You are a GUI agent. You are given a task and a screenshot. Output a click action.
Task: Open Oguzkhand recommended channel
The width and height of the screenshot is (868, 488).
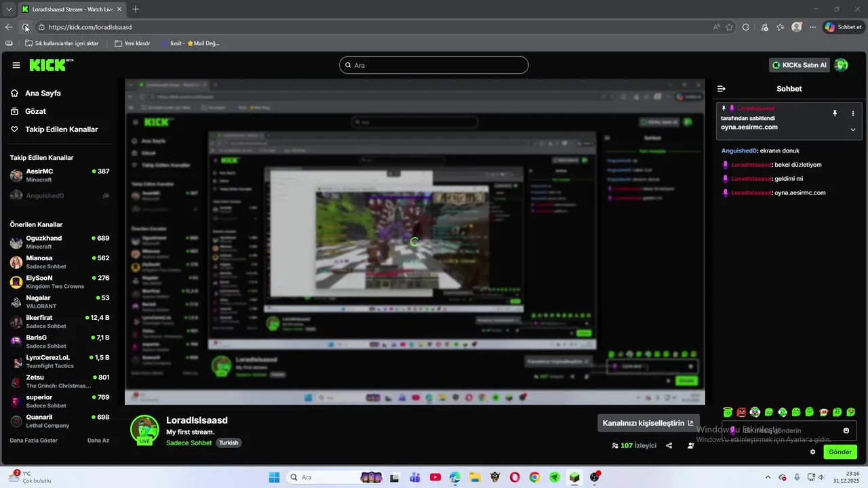(x=60, y=243)
